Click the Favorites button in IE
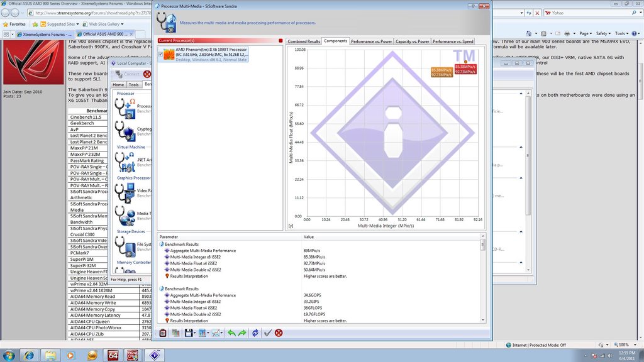The image size is (644, 362). point(15,25)
